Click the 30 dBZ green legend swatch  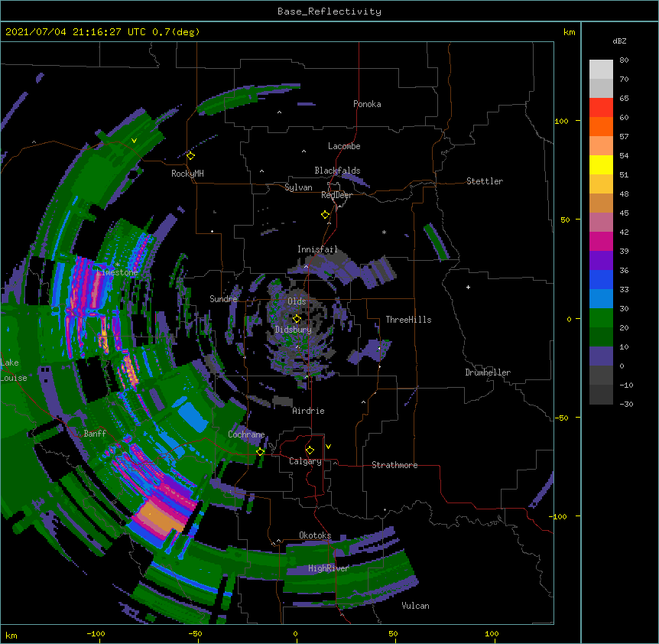[x=601, y=318]
